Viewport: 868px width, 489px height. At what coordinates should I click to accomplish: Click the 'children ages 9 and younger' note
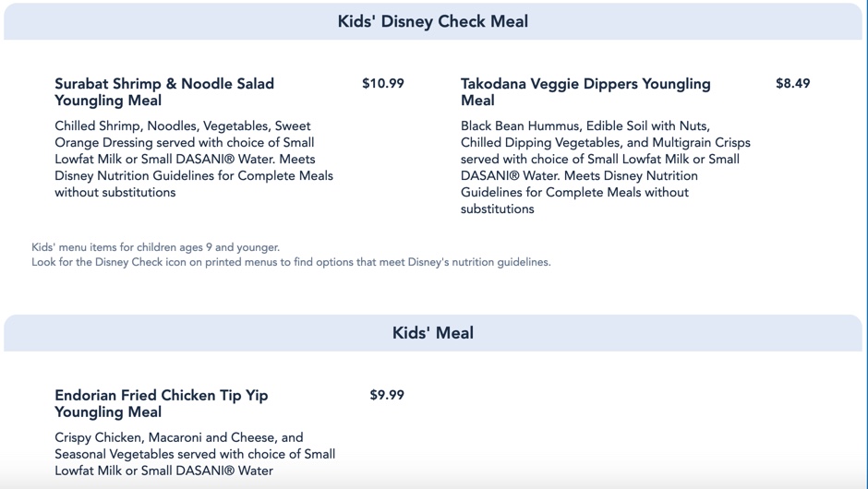pos(202,247)
